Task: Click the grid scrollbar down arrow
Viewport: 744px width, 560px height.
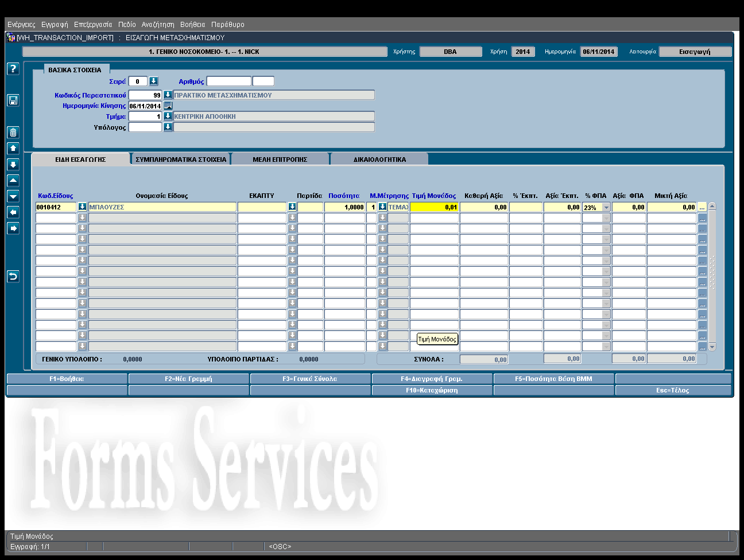Action: click(x=712, y=347)
